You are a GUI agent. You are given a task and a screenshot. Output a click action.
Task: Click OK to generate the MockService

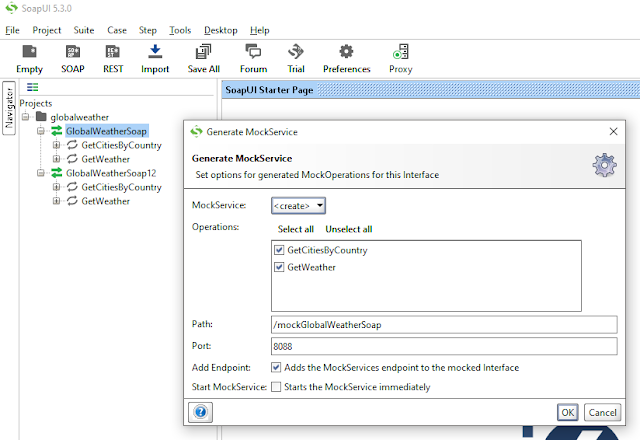[567, 412]
